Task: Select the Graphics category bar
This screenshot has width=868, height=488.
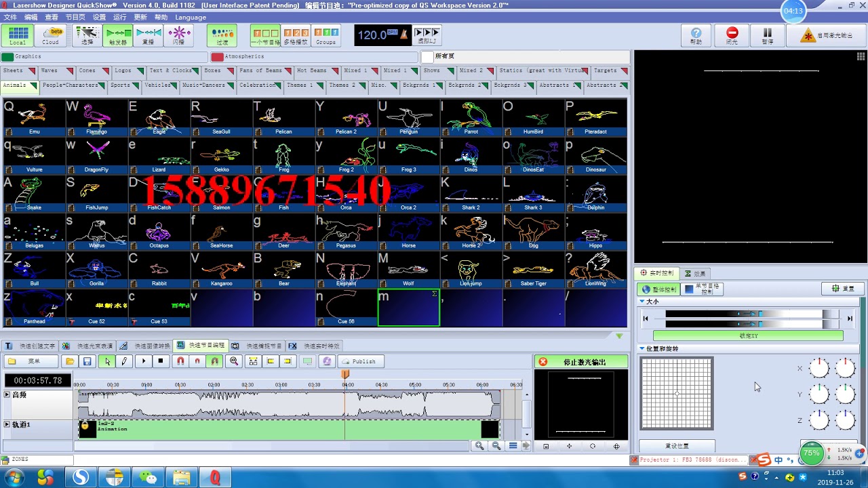Action: (104, 57)
